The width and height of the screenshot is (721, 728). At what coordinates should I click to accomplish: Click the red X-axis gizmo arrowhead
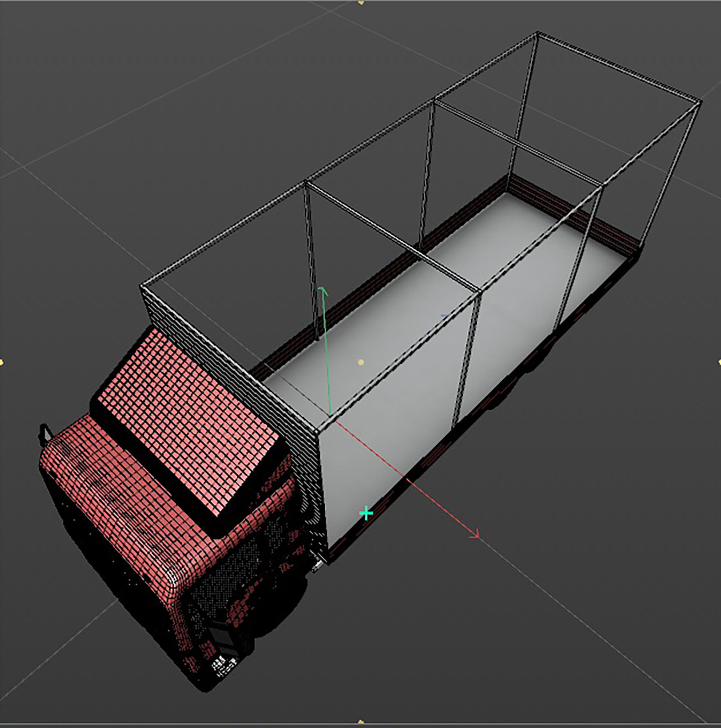(475, 534)
